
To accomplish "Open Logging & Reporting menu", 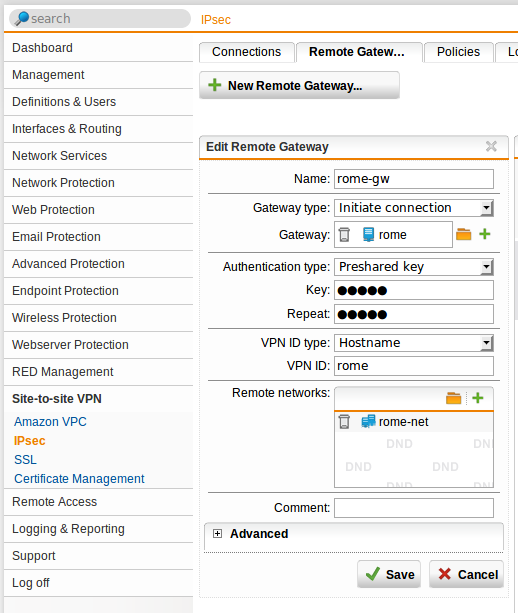I will (99, 529).
